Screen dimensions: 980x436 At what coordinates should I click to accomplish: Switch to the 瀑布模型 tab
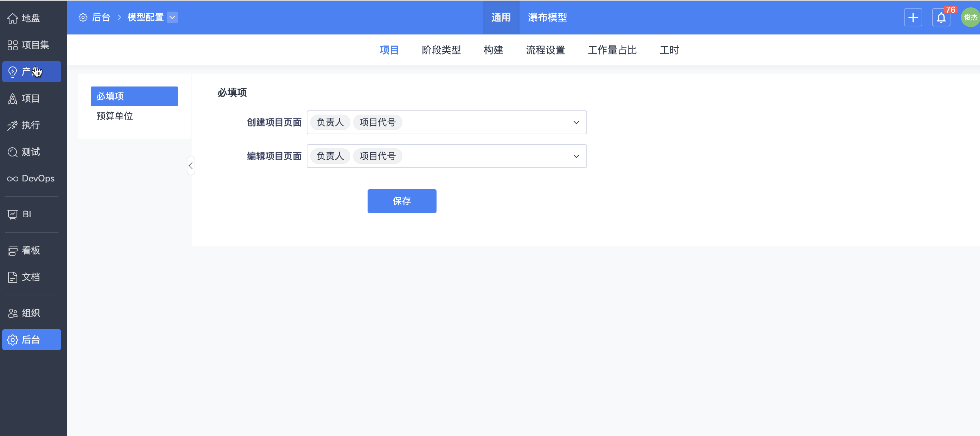547,18
